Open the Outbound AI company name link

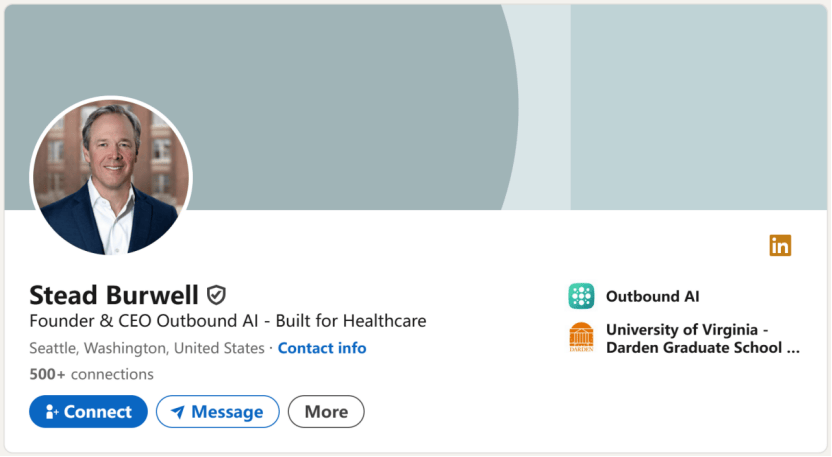coord(652,296)
